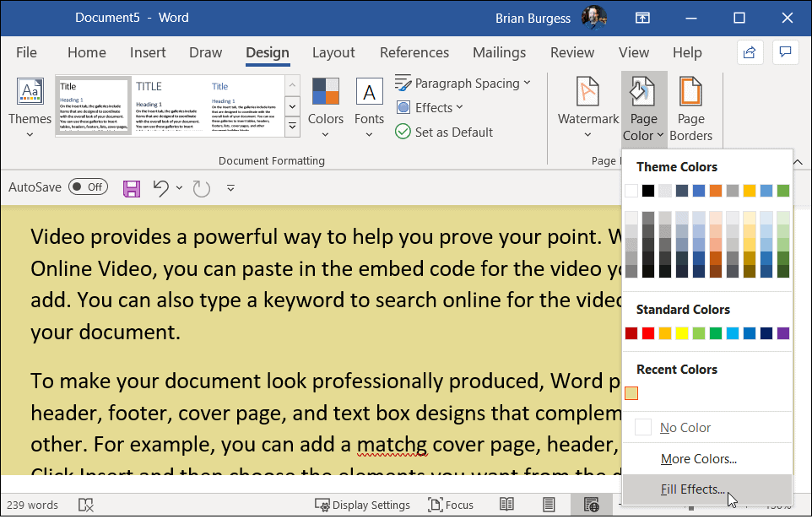Pick standard dark red swatch

point(631,333)
